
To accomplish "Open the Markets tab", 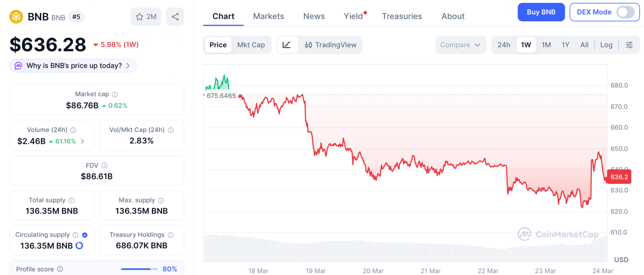I will pos(269,16).
